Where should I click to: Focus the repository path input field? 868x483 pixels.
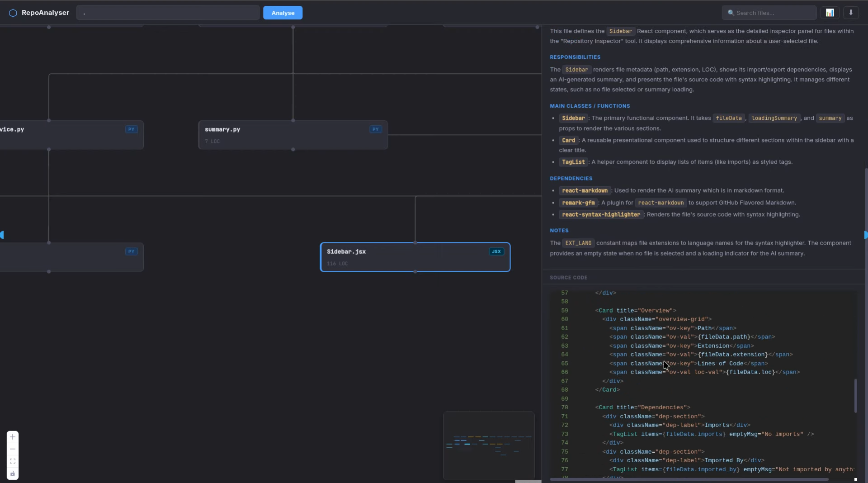point(168,13)
